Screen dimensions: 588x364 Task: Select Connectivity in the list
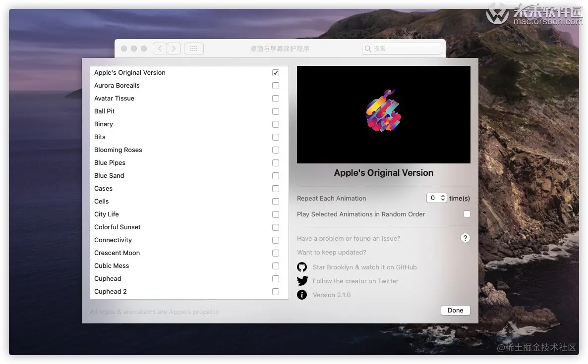(x=189, y=240)
